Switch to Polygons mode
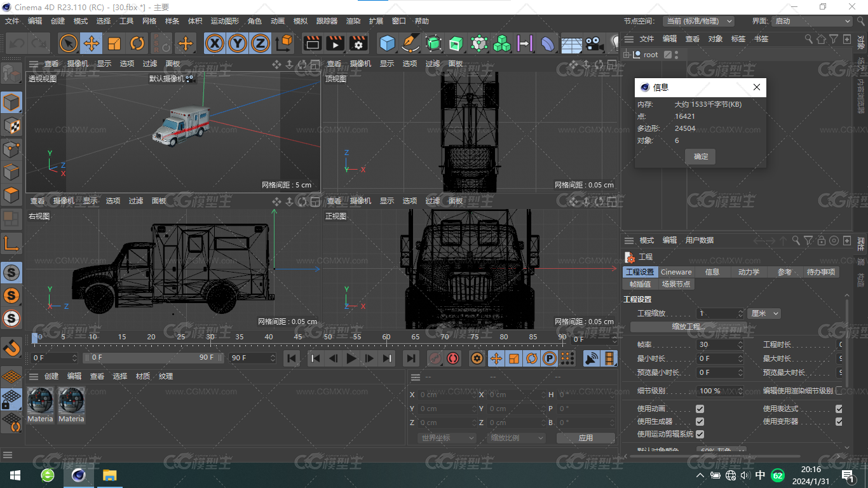The height and width of the screenshot is (488, 868). [11, 195]
